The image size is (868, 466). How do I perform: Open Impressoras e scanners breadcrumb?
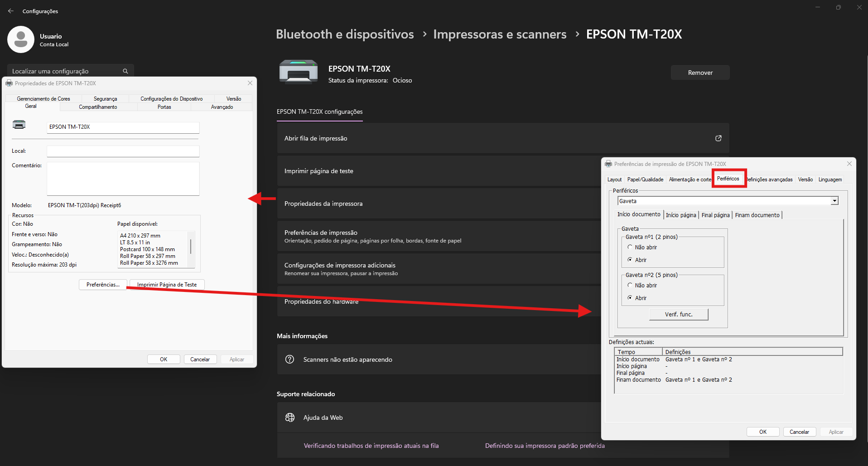click(x=499, y=34)
